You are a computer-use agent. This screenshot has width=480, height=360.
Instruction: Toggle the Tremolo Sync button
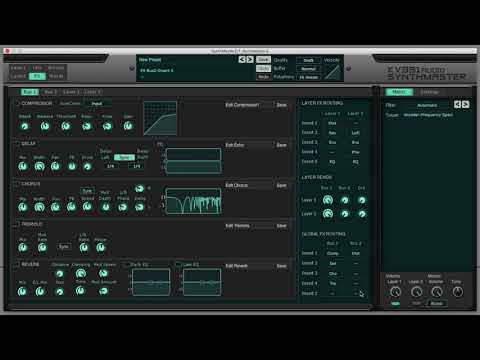tap(64, 247)
